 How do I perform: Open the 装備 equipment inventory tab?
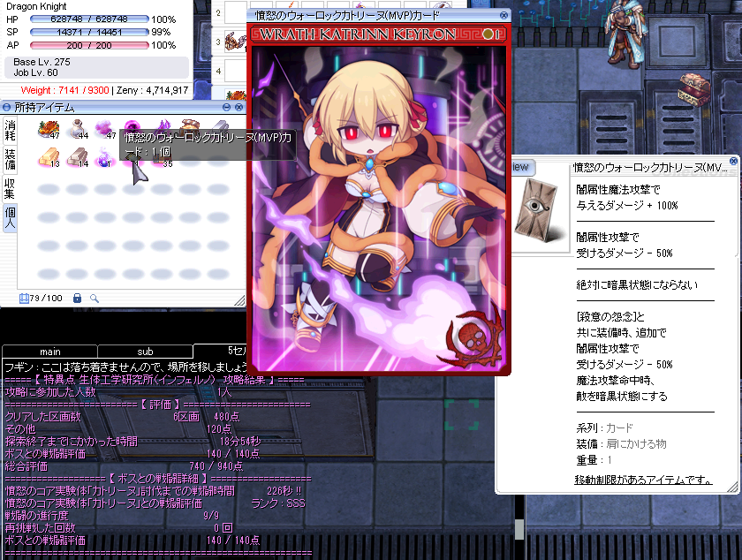pyautogui.click(x=10, y=160)
